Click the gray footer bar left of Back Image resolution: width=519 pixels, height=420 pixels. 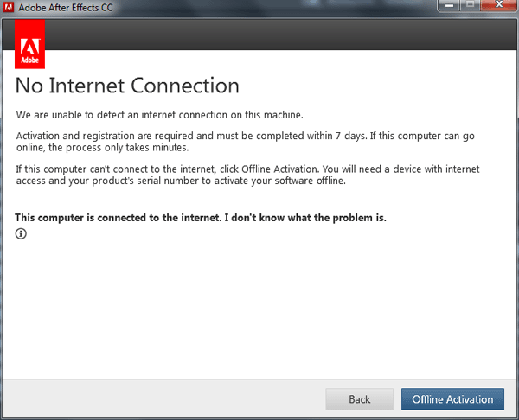point(163,399)
